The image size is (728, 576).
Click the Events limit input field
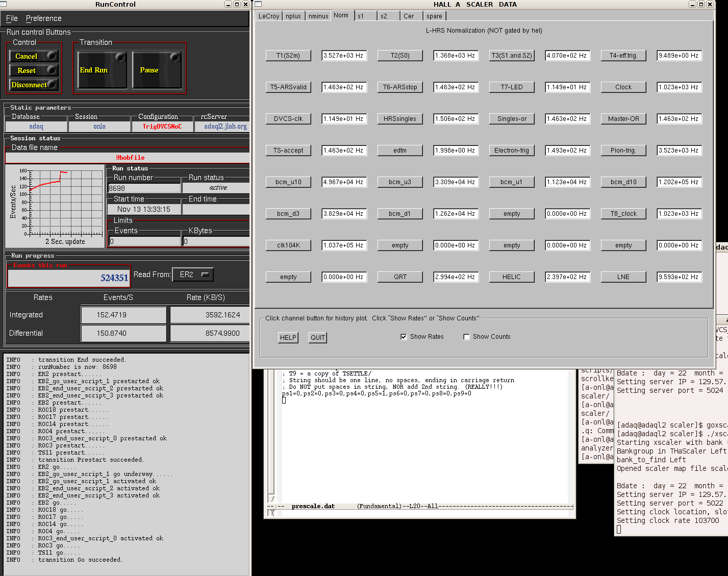(145, 241)
